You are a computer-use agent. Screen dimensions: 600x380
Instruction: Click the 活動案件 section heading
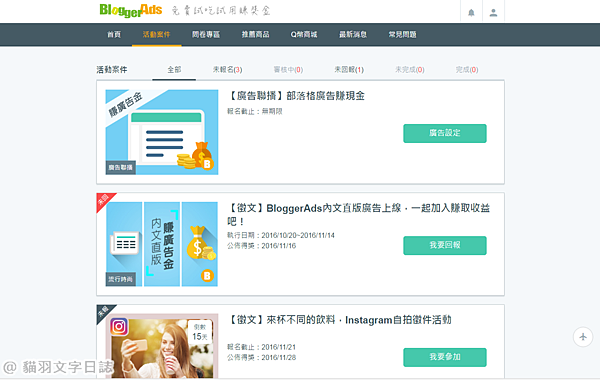coord(112,70)
